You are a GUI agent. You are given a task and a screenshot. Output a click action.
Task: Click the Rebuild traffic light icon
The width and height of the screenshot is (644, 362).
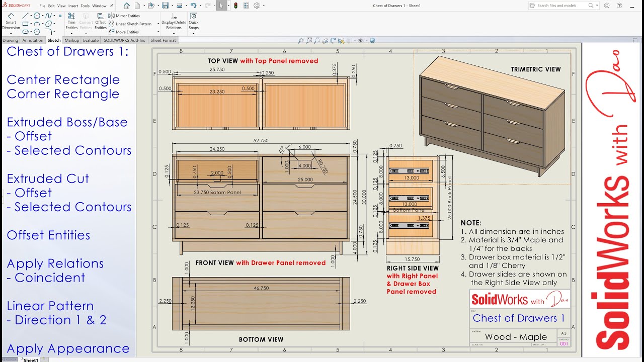coord(235,6)
